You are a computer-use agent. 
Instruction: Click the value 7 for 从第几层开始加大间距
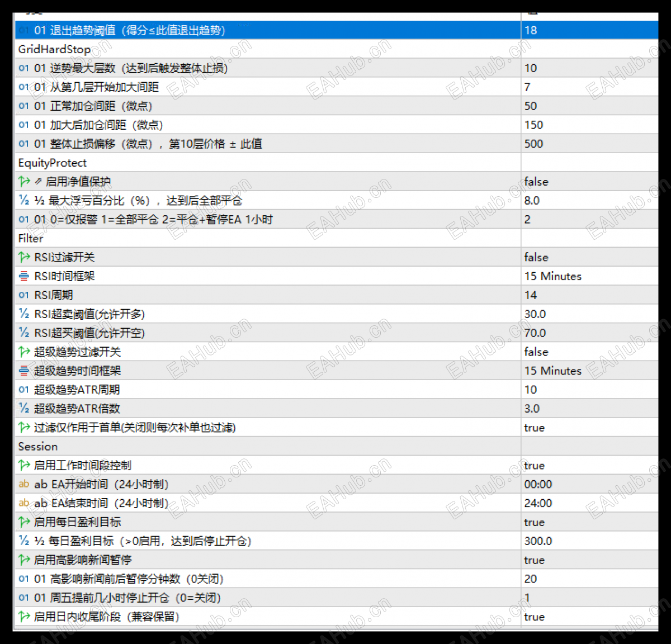pyautogui.click(x=527, y=87)
